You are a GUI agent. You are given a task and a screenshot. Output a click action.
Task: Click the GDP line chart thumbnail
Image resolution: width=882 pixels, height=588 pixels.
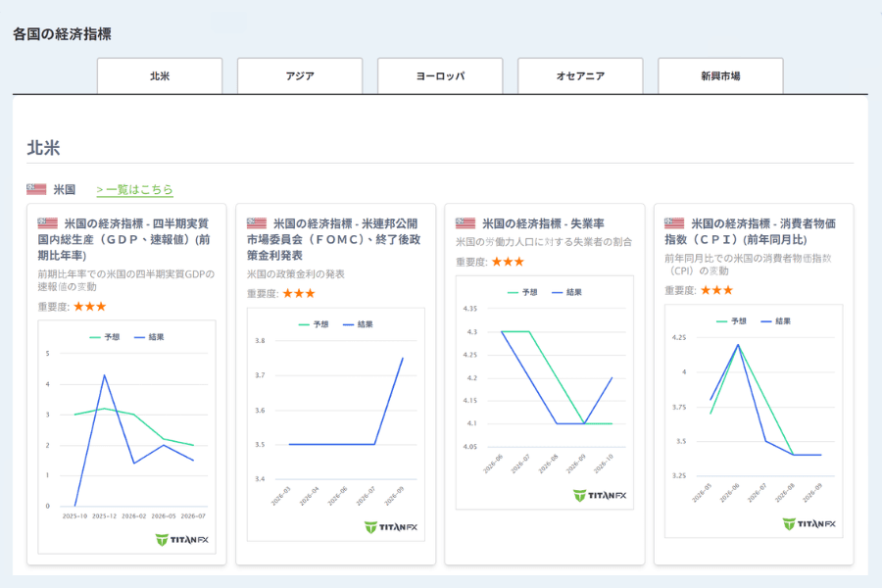point(126,437)
